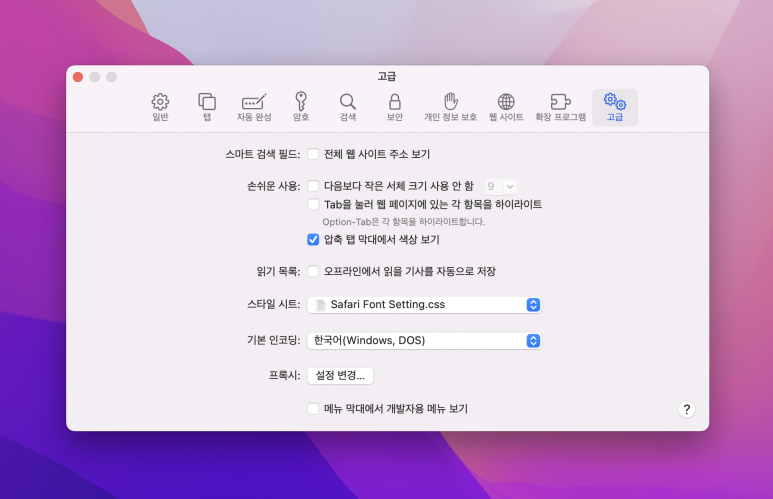Click the 스타일 시트: label

click(274, 304)
